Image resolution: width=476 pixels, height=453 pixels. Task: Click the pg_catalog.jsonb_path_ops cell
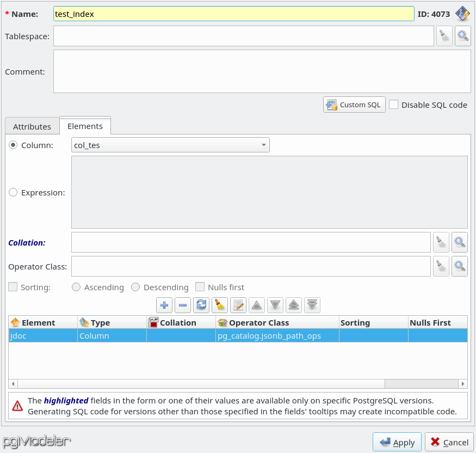coord(277,336)
